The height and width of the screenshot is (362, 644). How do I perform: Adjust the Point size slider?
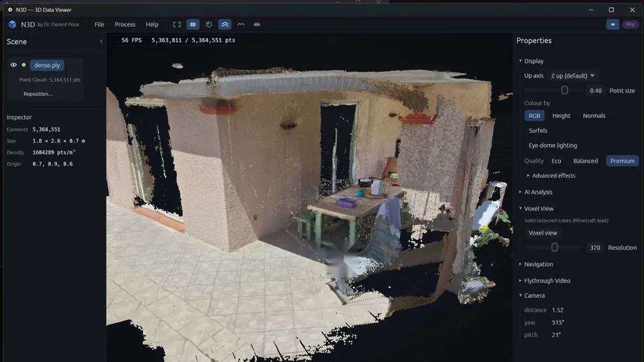[553, 90]
